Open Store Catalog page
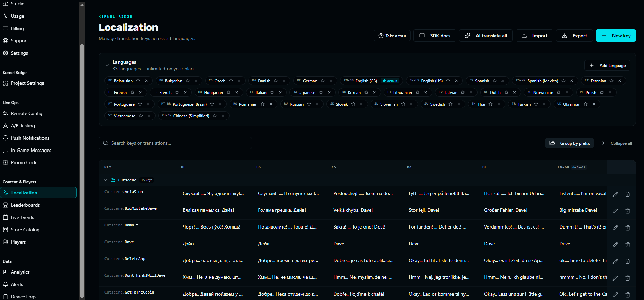This screenshot has height=300, width=644. point(38,230)
